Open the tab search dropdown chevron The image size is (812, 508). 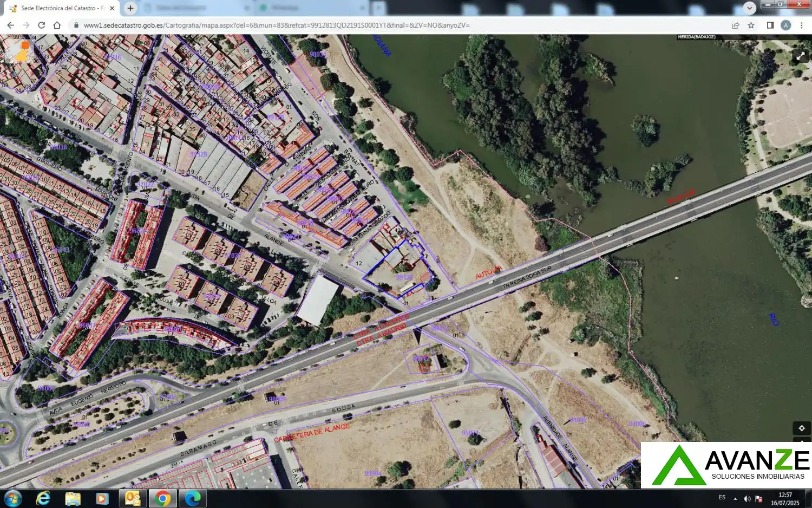[749, 8]
